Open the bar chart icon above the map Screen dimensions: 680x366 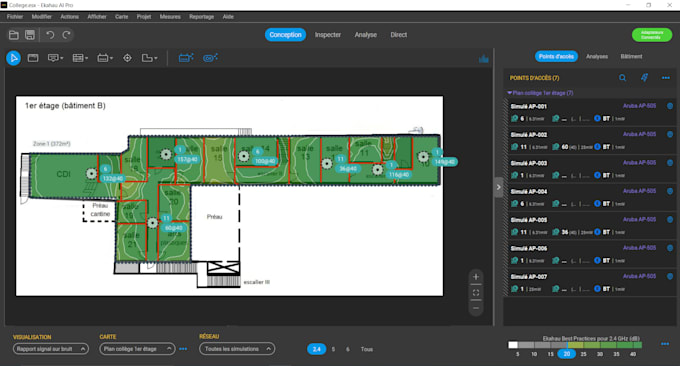coord(484,59)
